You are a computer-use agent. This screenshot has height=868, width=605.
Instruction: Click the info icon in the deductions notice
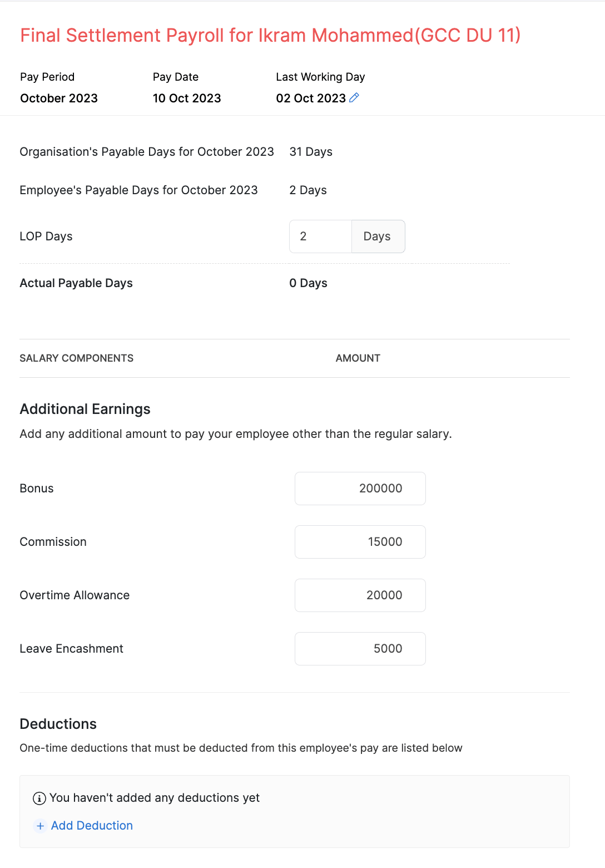(x=39, y=798)
